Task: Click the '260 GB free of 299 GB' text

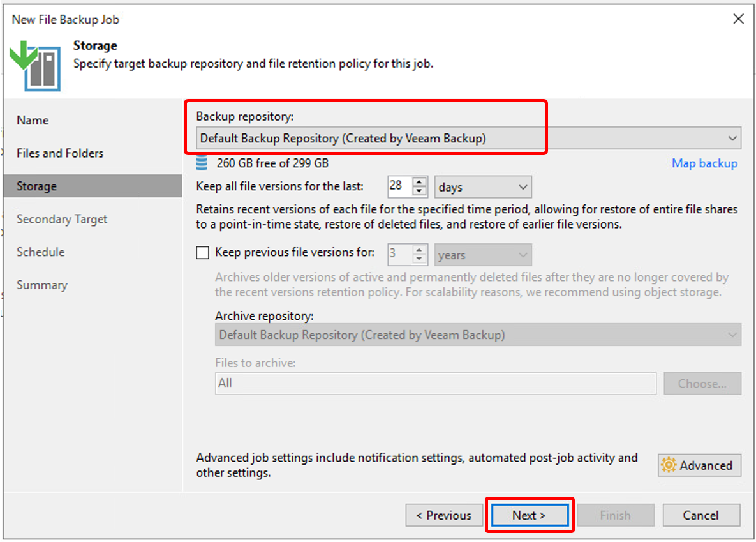Action: (272, 163)
